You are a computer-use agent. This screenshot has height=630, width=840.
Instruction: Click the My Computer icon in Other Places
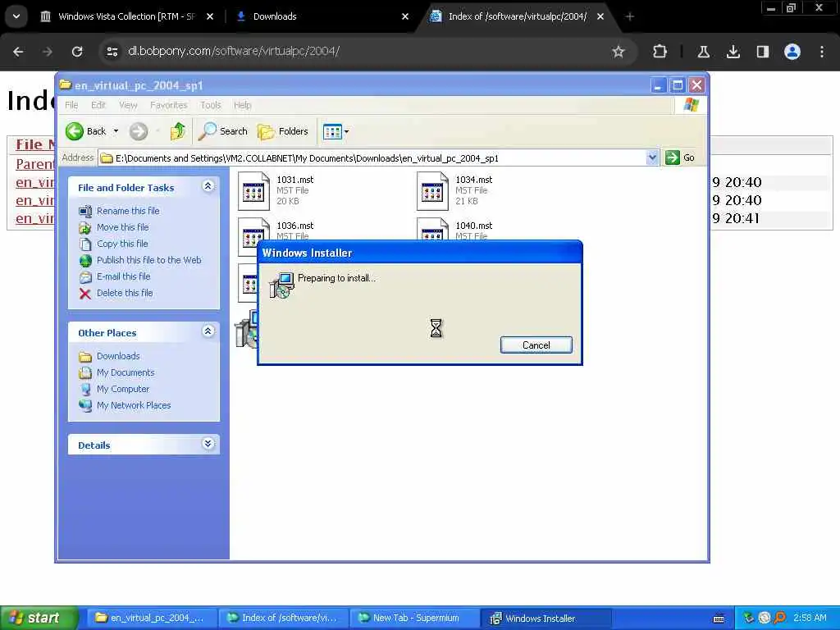(x=85, y=390)
